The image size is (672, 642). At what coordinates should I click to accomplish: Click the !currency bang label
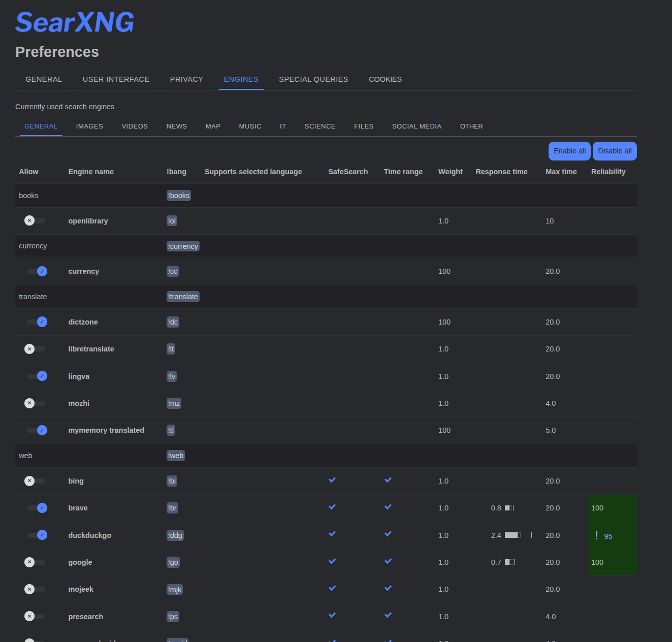[183, 246]
